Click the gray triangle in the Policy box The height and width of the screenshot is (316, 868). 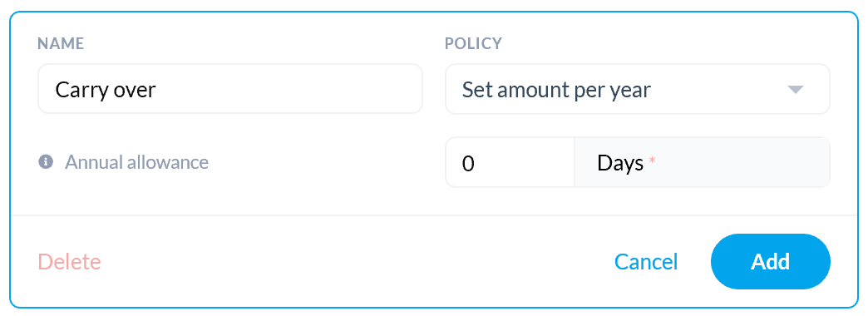[x=795, y=90]
